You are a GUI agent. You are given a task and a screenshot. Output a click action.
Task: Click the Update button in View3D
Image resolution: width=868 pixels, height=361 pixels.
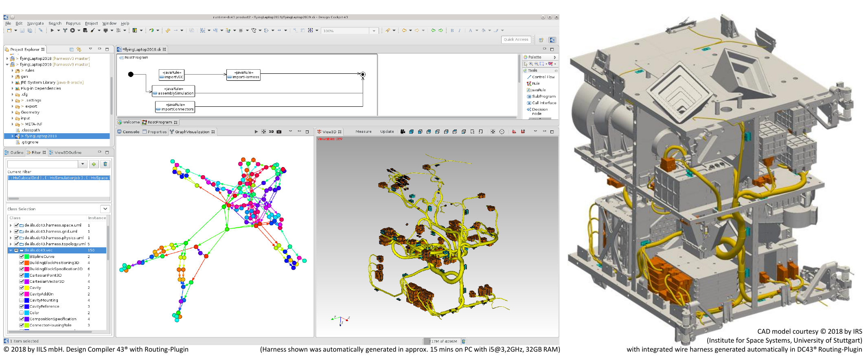coord(387,132)
